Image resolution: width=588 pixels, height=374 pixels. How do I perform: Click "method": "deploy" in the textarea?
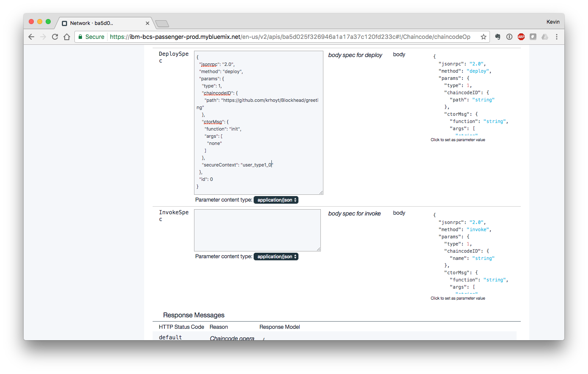click(x=221, y=71)
